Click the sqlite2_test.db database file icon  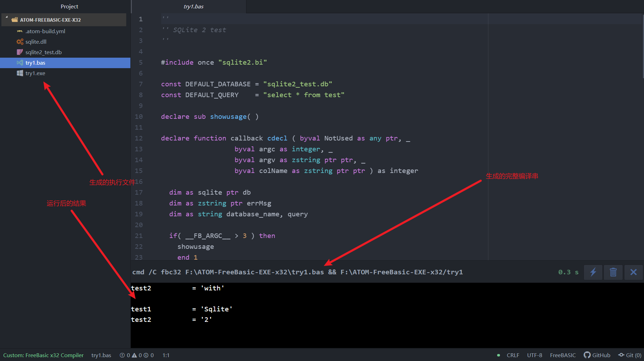pos(20,52)
